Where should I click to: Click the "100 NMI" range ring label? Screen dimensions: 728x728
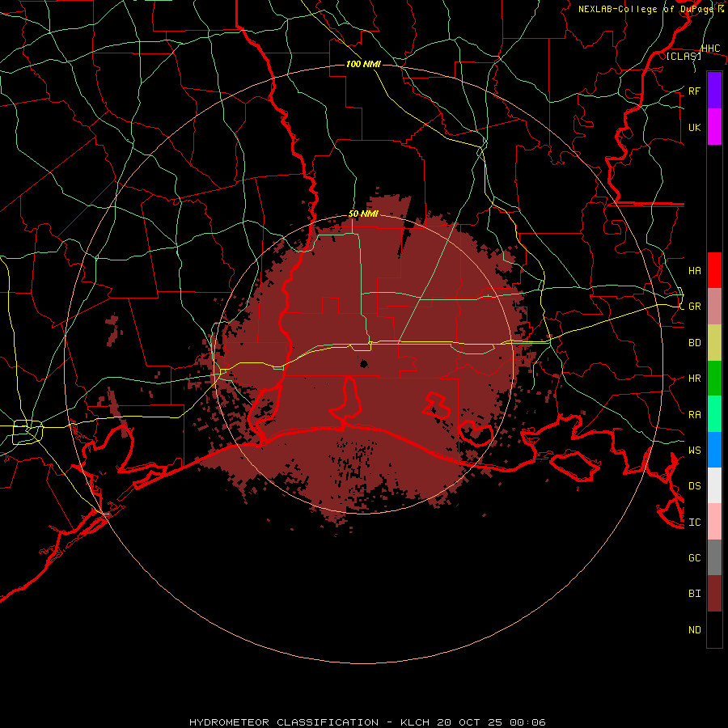[363, 64]
